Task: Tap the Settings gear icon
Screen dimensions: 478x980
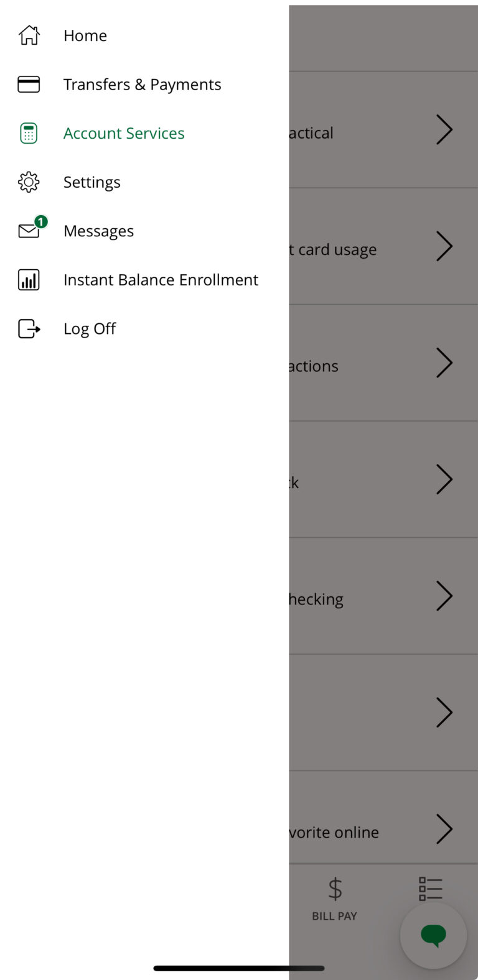Action: 29,182
